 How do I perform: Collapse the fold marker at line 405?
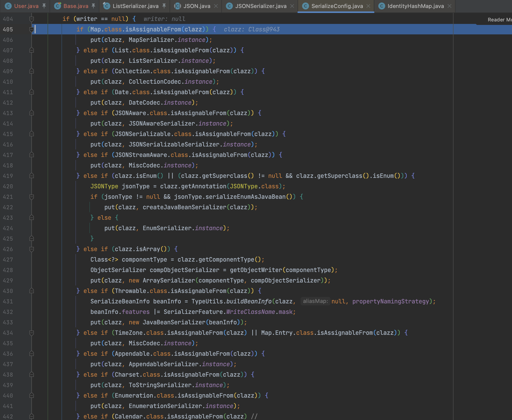[x=32, y=29]
